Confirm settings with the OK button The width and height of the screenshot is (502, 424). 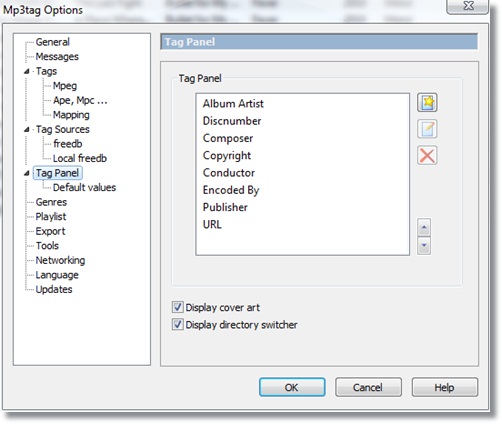[x=292, y=387]
